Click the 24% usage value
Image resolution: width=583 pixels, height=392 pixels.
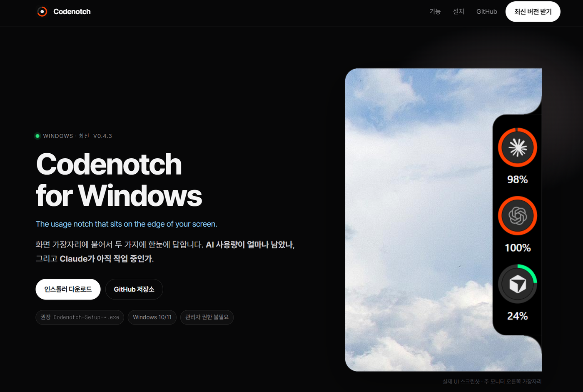tap(518, 316)
